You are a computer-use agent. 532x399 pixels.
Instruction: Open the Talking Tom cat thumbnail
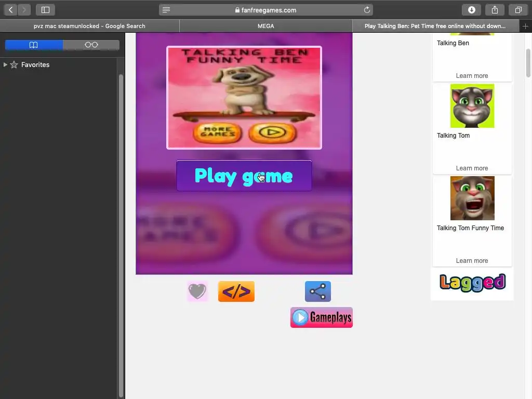click(472, 106)
